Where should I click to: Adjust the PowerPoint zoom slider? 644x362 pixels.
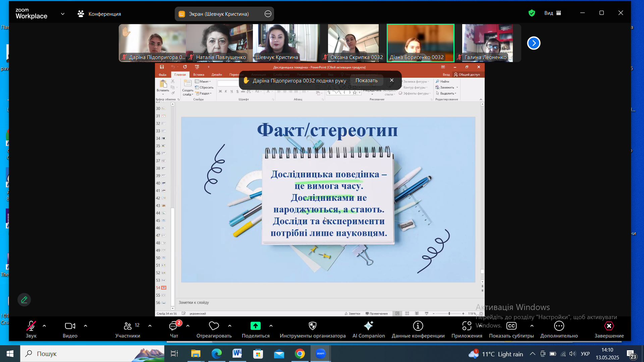(x=449, y=313)
